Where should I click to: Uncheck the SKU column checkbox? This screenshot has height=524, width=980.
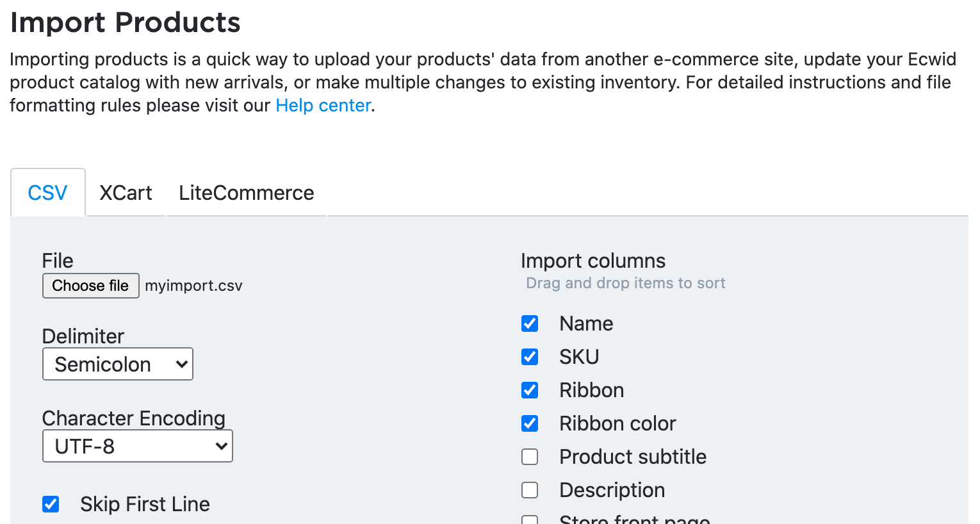[x=530, y=357]
